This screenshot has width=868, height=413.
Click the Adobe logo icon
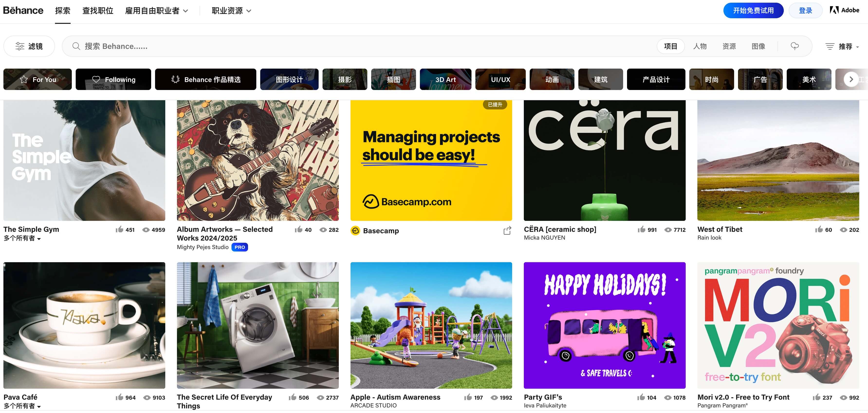coord(834,10)
